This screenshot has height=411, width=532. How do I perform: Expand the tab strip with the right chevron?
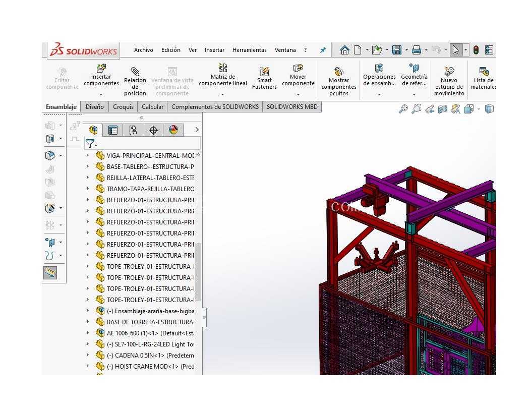tap(197, 130)
